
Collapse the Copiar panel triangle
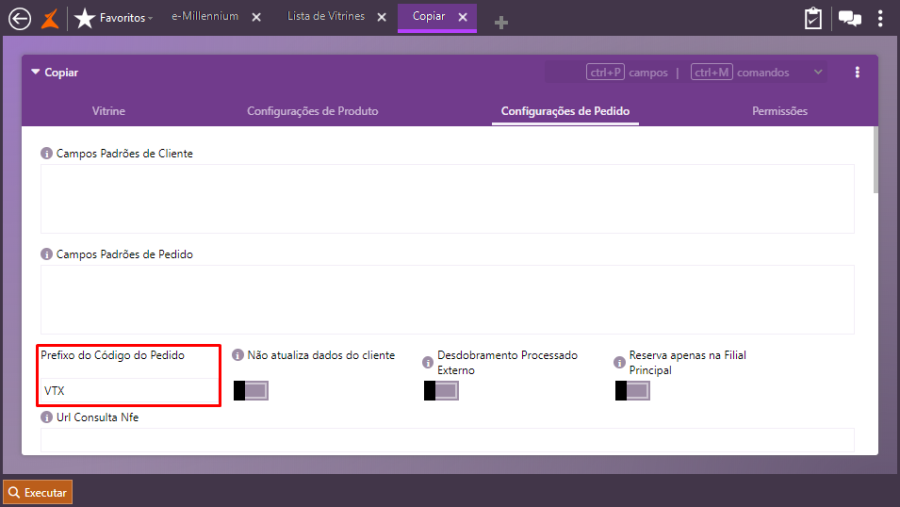click(x=36, y=72)
